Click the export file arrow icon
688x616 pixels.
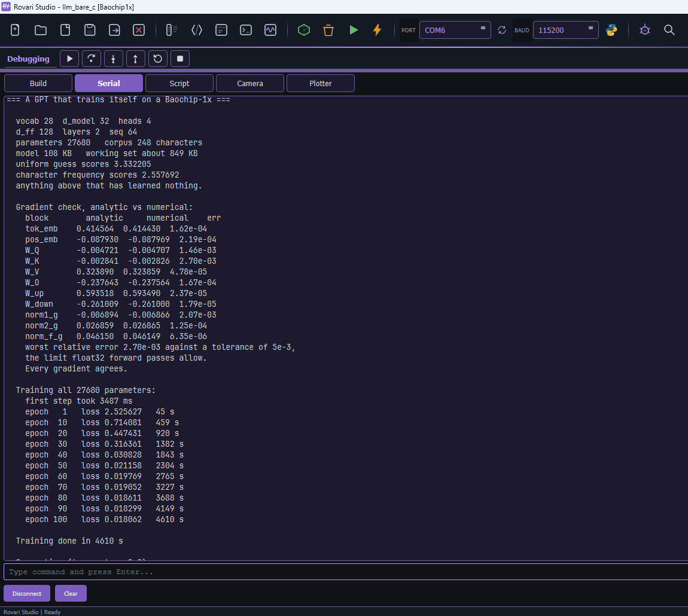click(114, 30)
